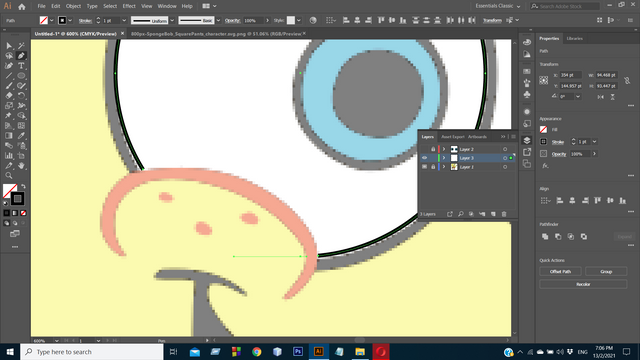Click the Stroke link in Appearance section
Image resolution: width=640 pixels, height=360 pixels.
558,142
